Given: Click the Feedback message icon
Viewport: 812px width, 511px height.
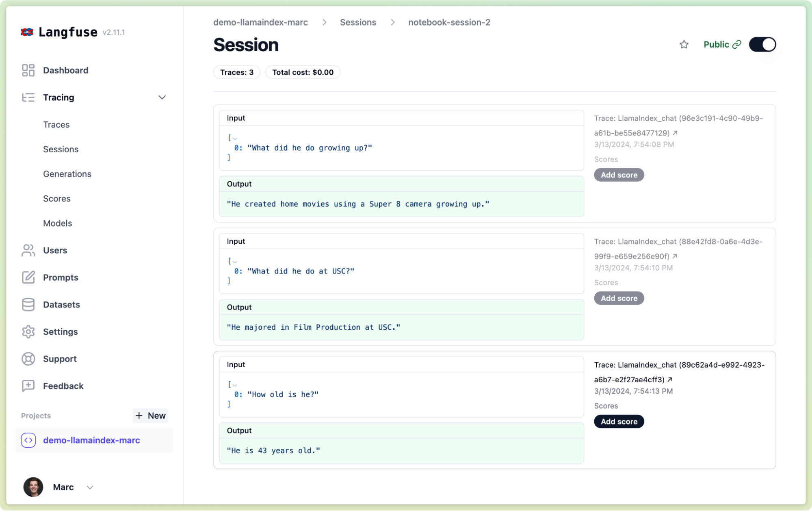Looking at the screenshot, I should [x=28, y=386].
